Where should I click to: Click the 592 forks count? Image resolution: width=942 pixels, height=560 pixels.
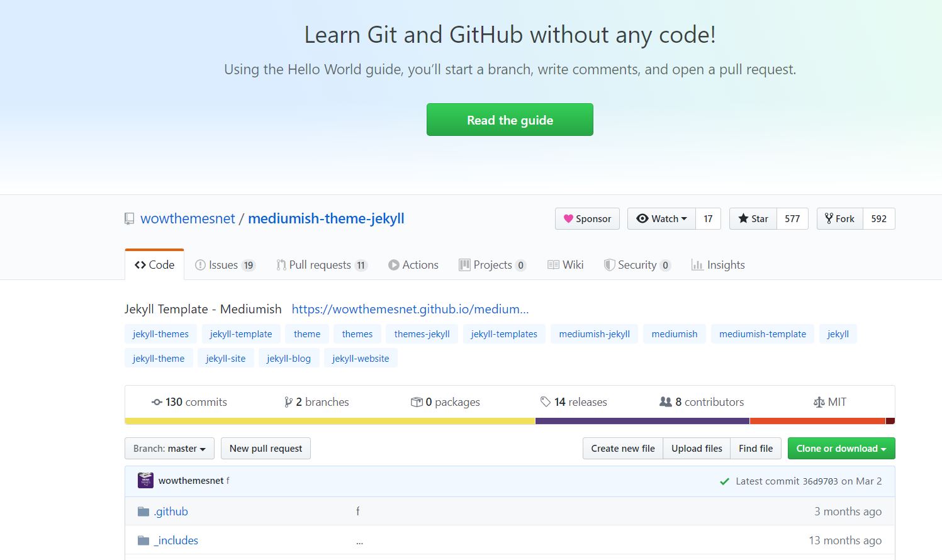click(x=879, y=219)
